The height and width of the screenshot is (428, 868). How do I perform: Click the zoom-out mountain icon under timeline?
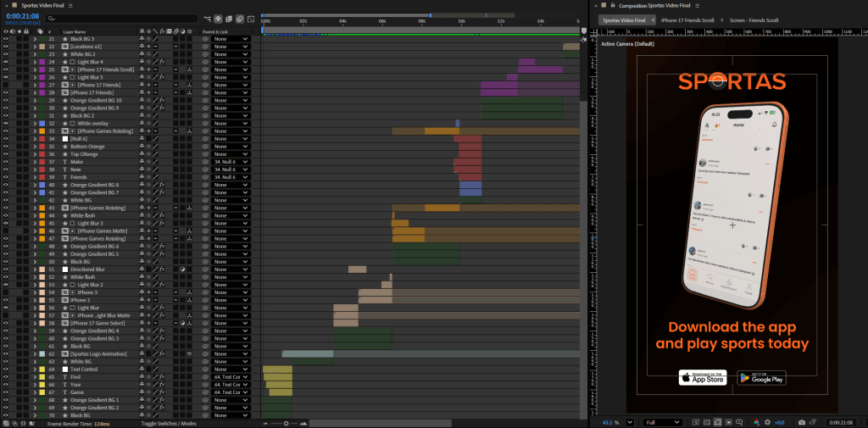pos(266,424)
